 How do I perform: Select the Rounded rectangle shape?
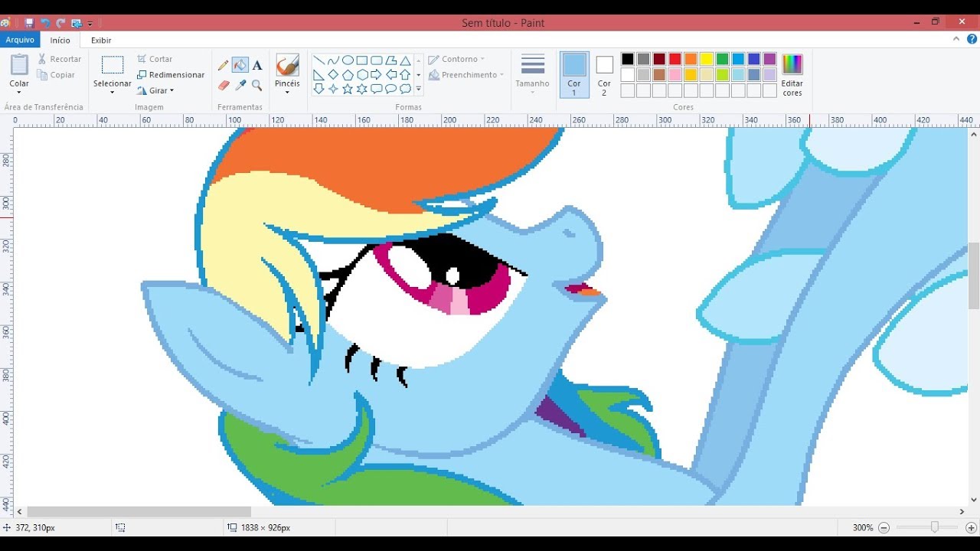pos(377,60)
